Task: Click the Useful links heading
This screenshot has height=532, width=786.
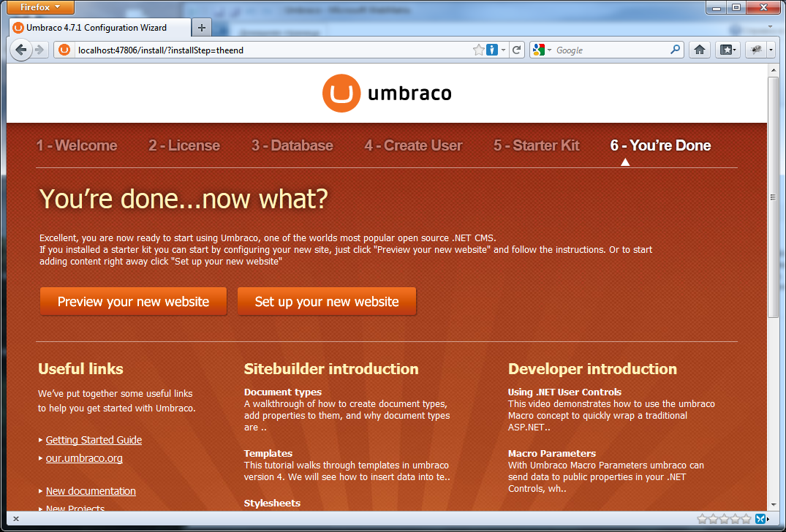Action: 80,369
